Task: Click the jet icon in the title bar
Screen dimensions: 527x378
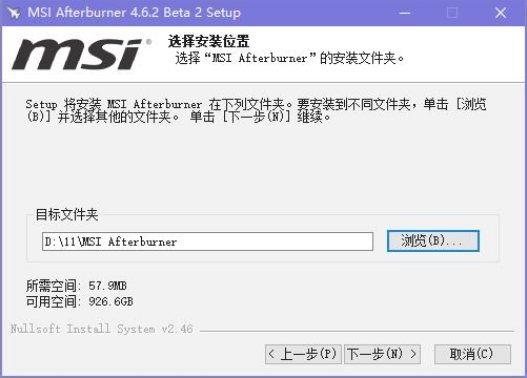Action: (14, 13)
